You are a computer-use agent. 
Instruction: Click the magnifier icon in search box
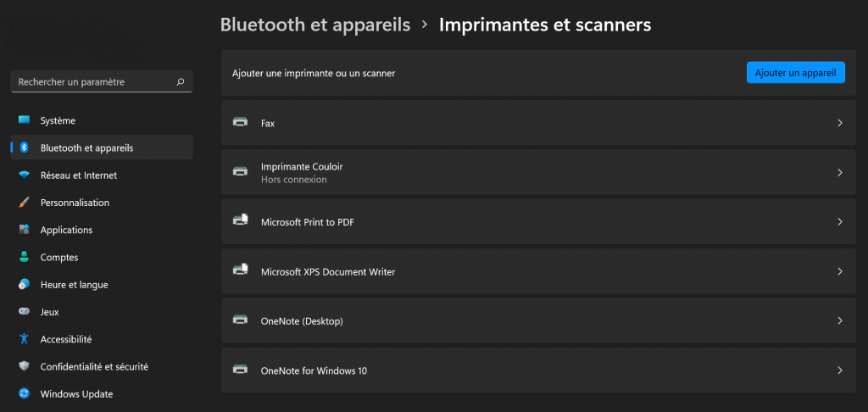(180, 82)
